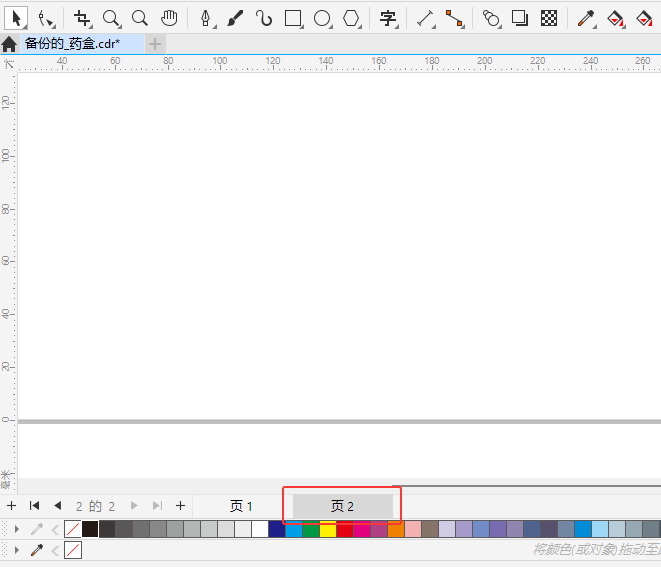Select the Connector tool

(455, 19)
